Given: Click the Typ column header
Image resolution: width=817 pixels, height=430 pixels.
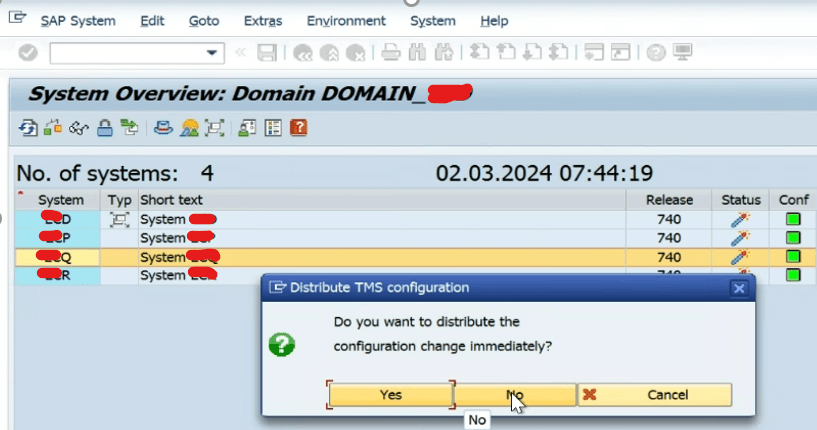Looking at the screenshot, I should point(119,200).
